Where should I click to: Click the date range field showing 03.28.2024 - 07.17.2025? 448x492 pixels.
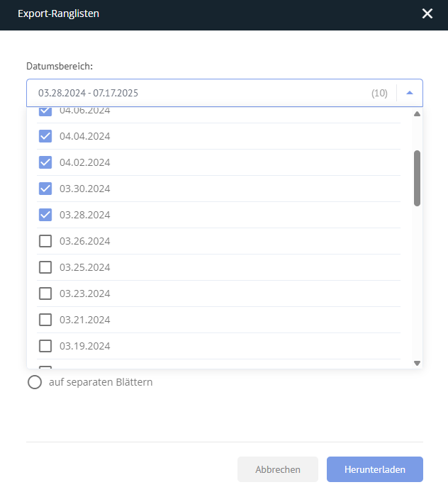225,93
